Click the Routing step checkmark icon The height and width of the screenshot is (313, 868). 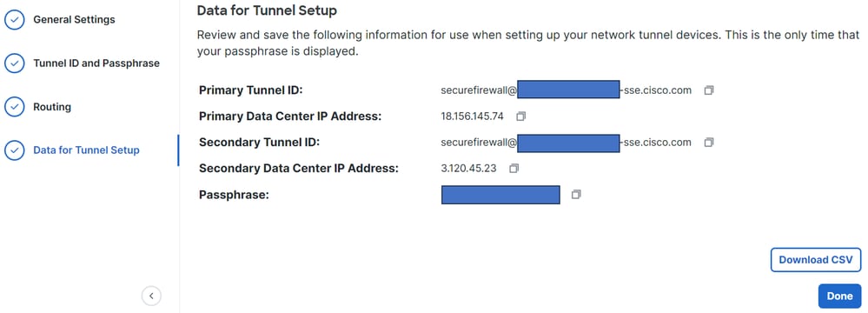(x=15, y=106)
